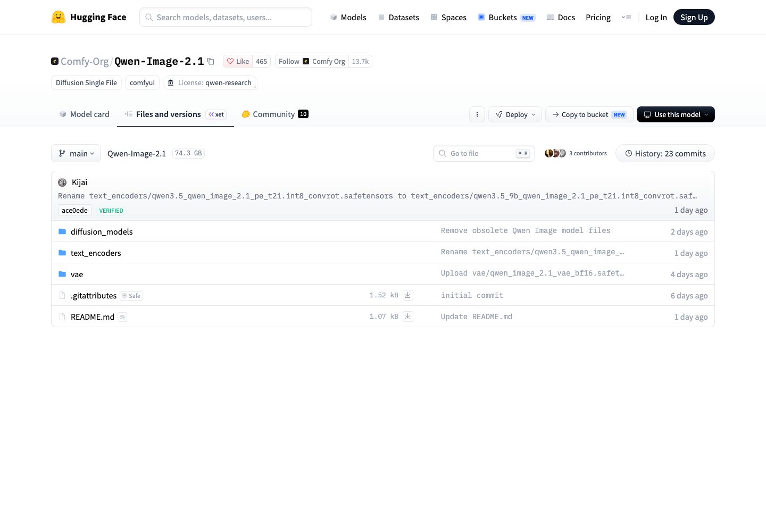Open Models in top navigation
This screenshot has width=766, height=532.
[348, 18]
